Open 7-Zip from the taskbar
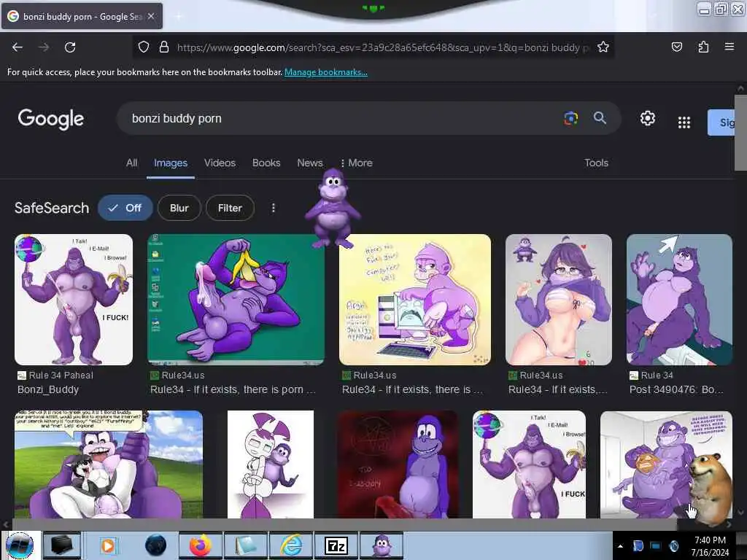This screenshot has width=747, height=560. point(336,545)
